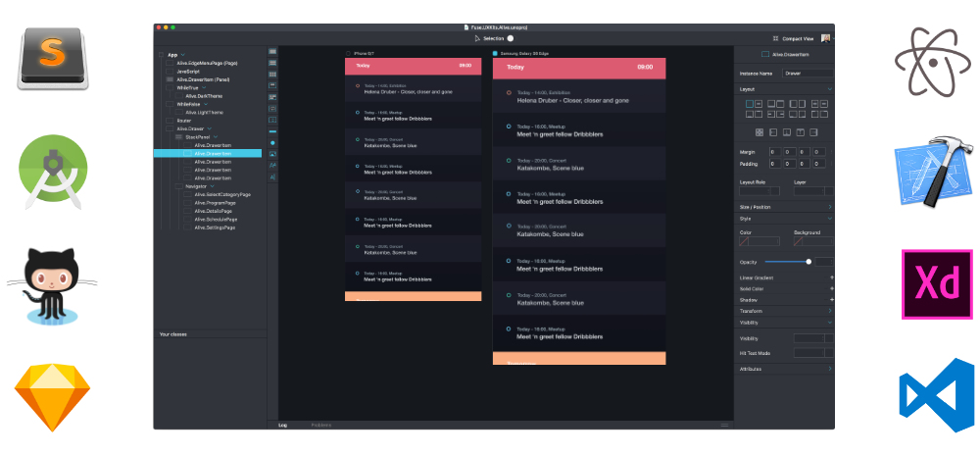
Task: Open the Layout Role dropdown
Action: point(759,191)
